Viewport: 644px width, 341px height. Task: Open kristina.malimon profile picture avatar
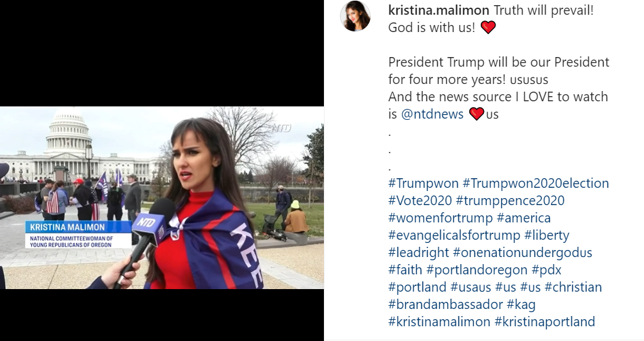coord(355,16)
